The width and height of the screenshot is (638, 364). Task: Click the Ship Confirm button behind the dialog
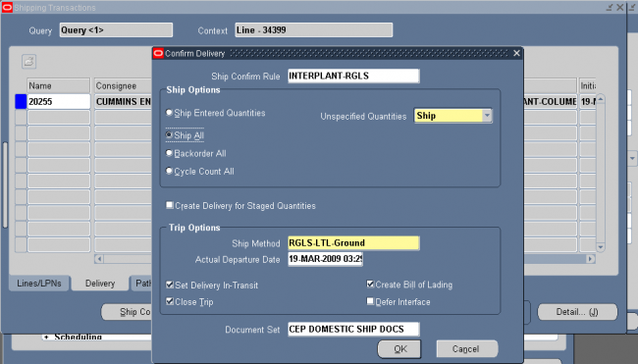coord(127,312)
